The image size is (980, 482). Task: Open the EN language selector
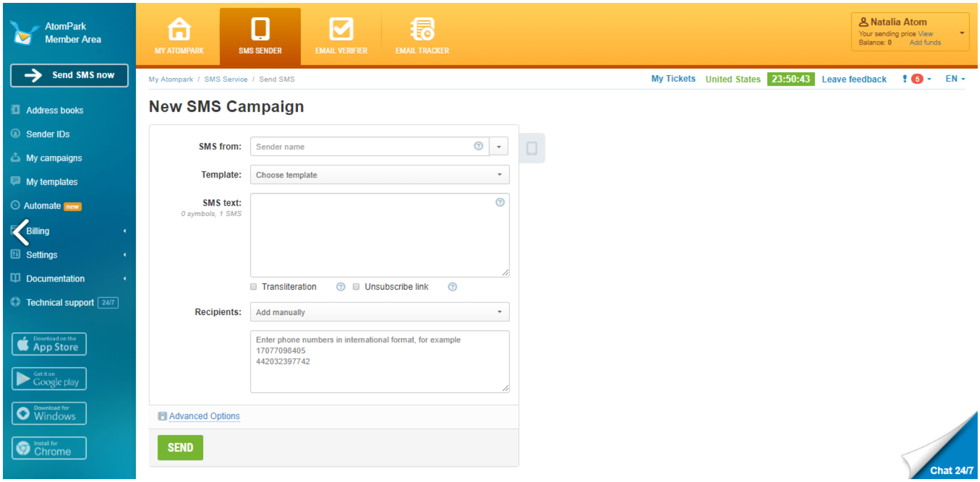coord(955,79)
